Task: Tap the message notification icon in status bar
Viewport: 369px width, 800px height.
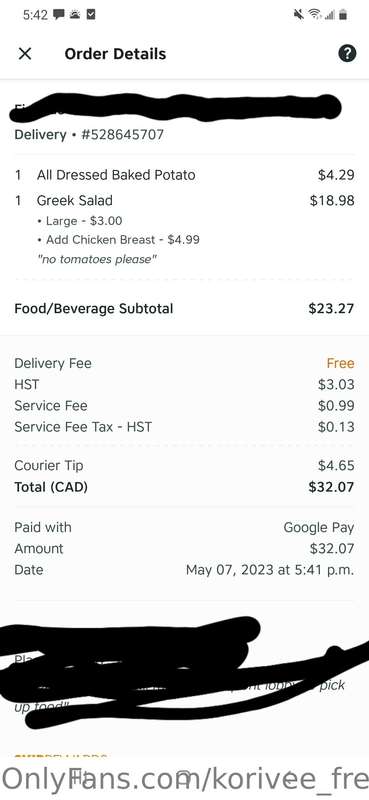Action: pyautogui.click(x=59, y=15)
